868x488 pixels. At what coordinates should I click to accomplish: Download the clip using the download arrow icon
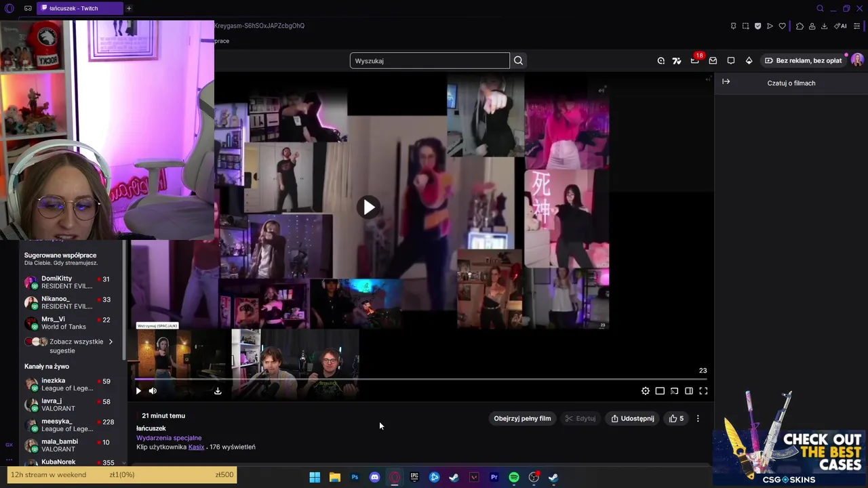coord(218,391)
